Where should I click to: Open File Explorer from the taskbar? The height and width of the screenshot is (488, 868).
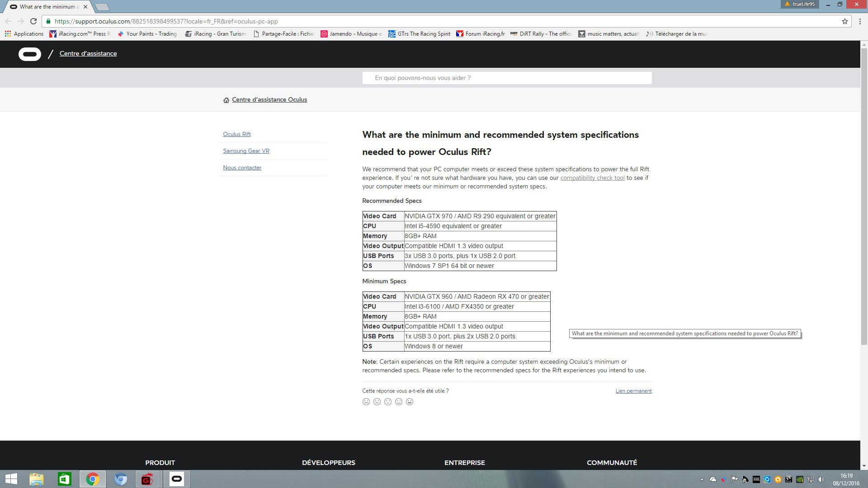click(36, 479)
